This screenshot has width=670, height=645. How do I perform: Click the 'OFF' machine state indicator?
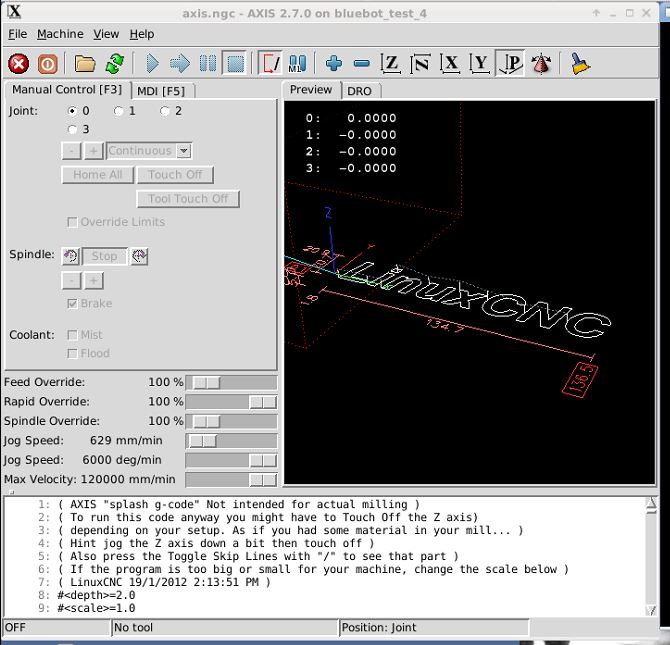click(x=56, y=627)
